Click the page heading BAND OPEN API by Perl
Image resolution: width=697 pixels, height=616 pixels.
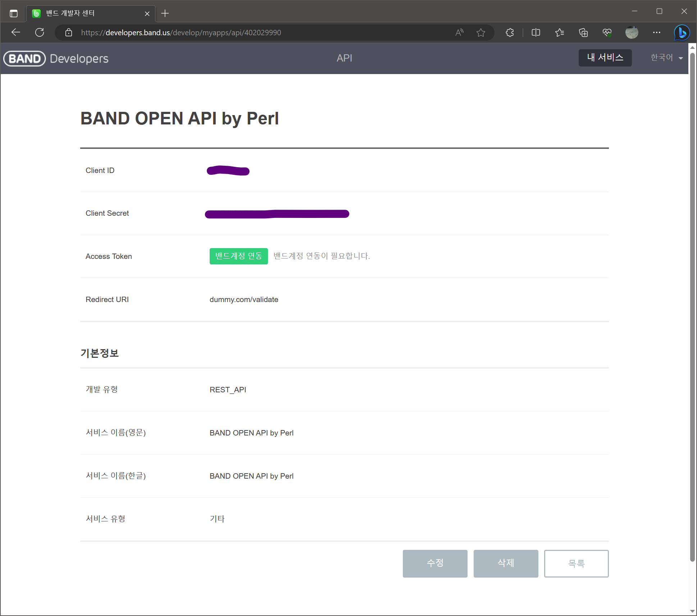pyautogui.click(x=179, y=119)
